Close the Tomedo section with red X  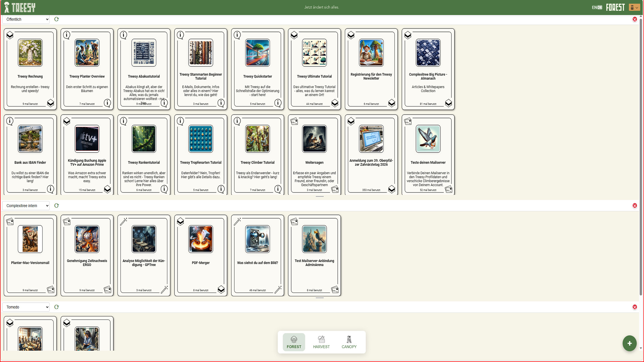click(x=635, y=307)
